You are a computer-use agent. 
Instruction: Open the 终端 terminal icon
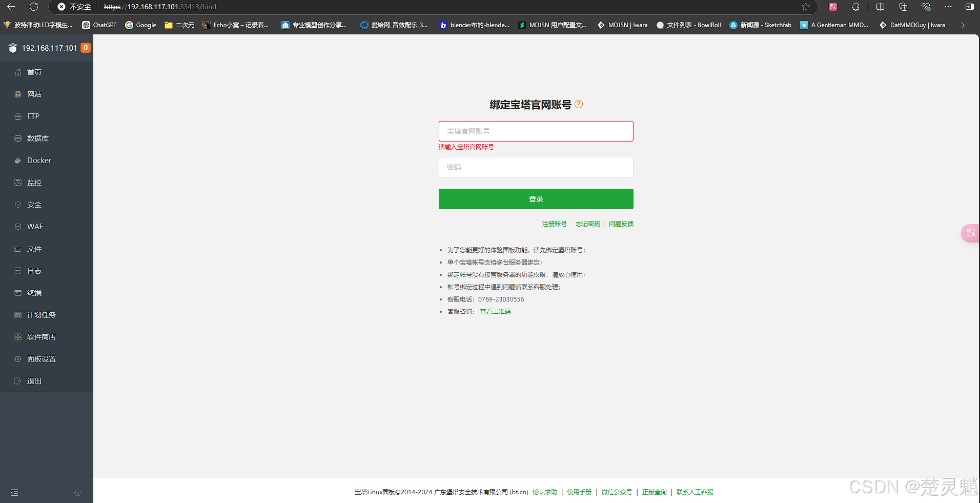click(x=18, y=293)
